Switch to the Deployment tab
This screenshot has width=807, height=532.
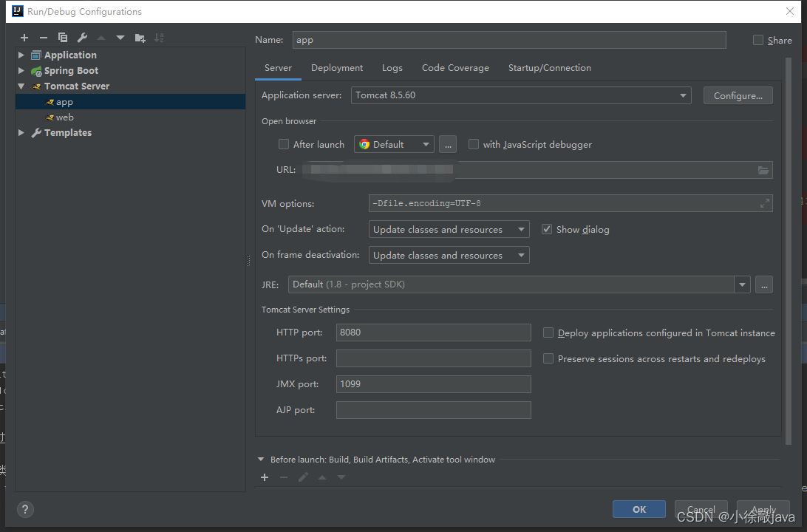(x=336, y=67)
